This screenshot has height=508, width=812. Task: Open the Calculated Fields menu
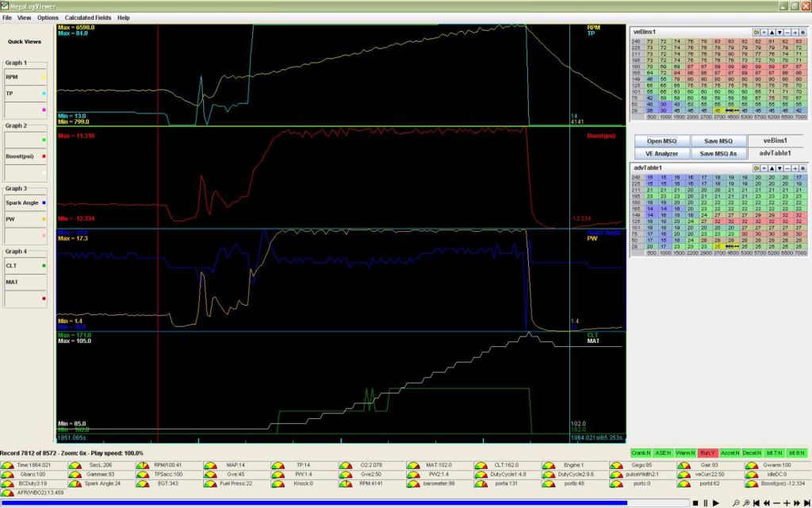point(87,17)
